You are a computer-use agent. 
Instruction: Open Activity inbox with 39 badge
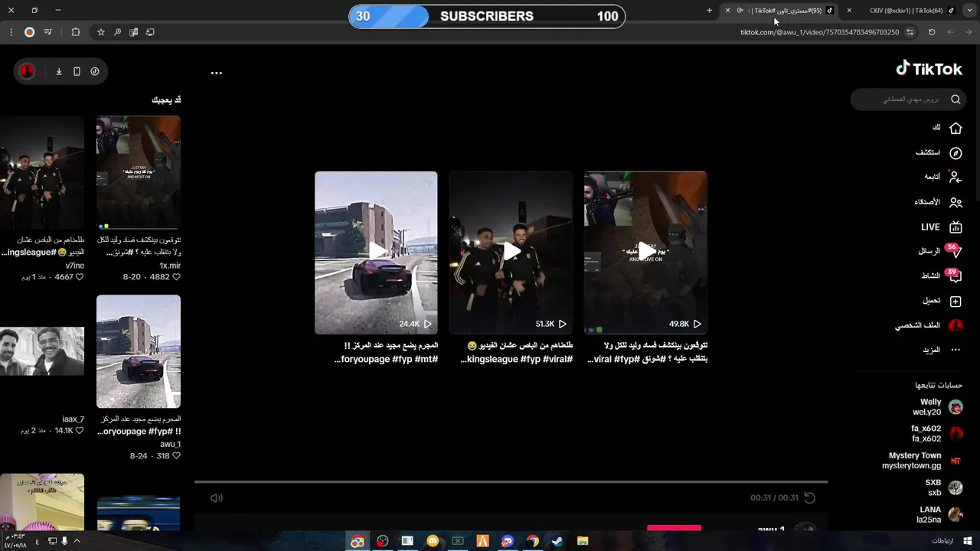click(941, 275)
